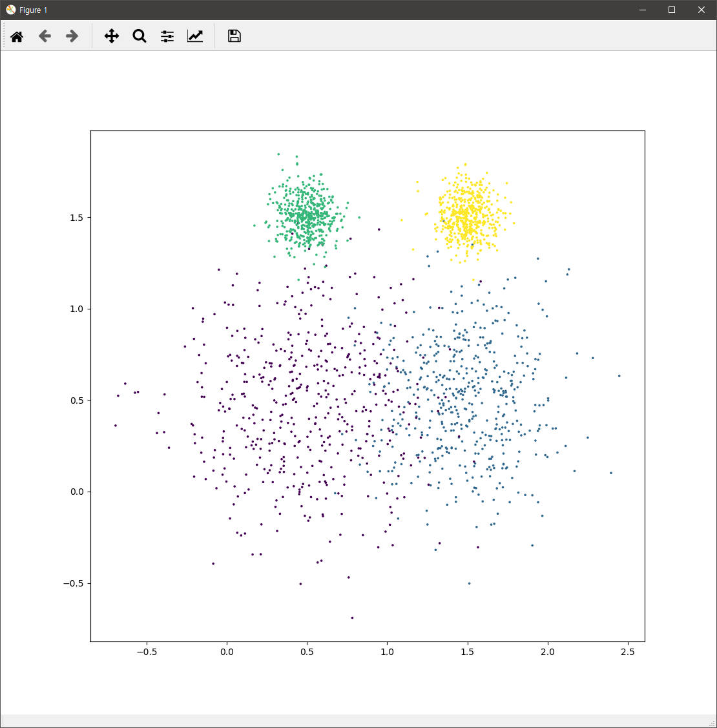Open the Configure subplots dialog
717x728 pixels.
point(167,36)
